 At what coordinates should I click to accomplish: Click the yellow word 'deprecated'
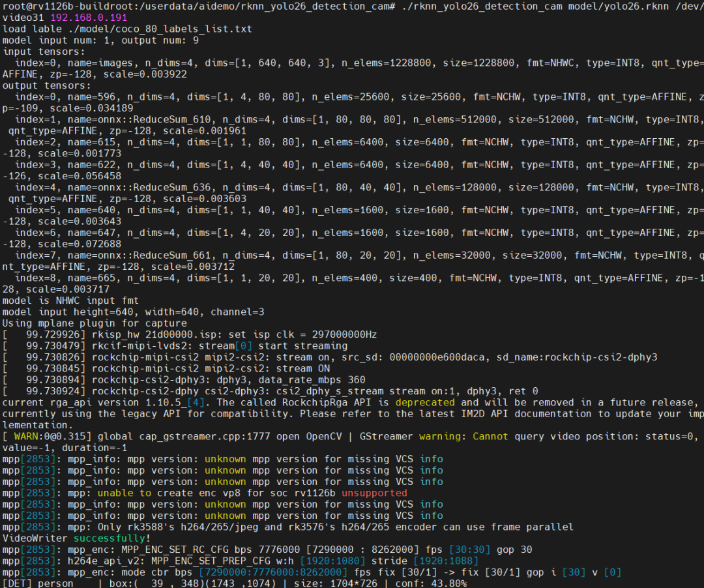pos(425,402)
